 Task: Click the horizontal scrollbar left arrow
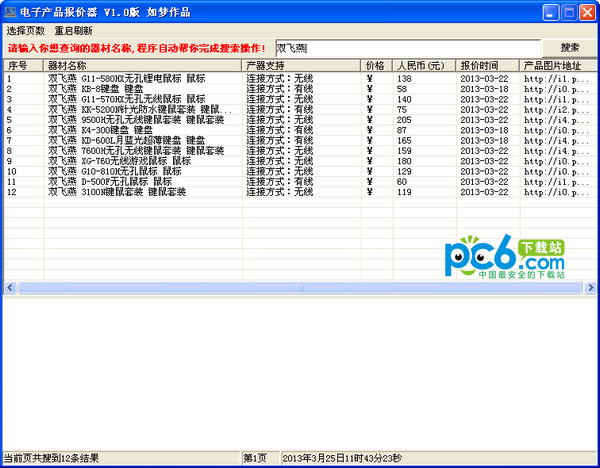click(x=9, y=288)
